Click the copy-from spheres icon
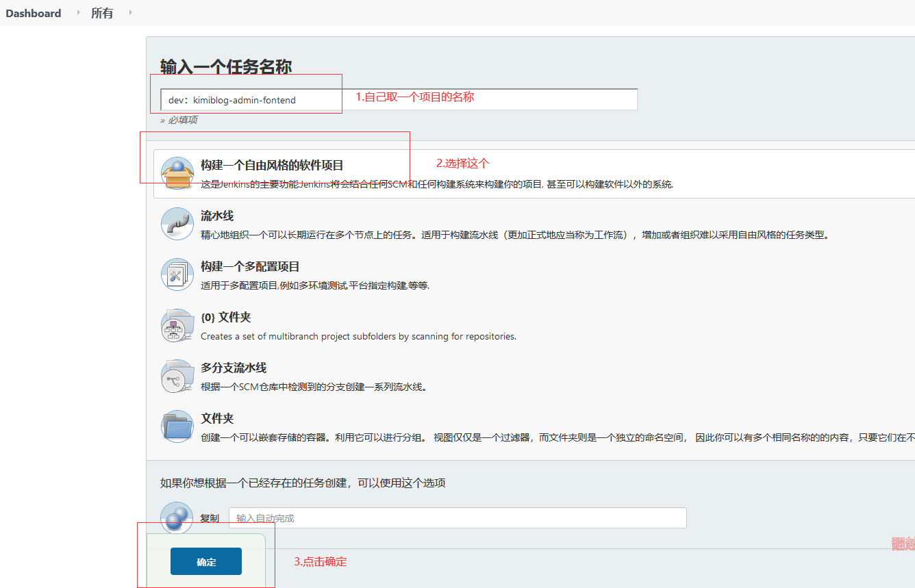915x588 pixels. click(177, 517)
